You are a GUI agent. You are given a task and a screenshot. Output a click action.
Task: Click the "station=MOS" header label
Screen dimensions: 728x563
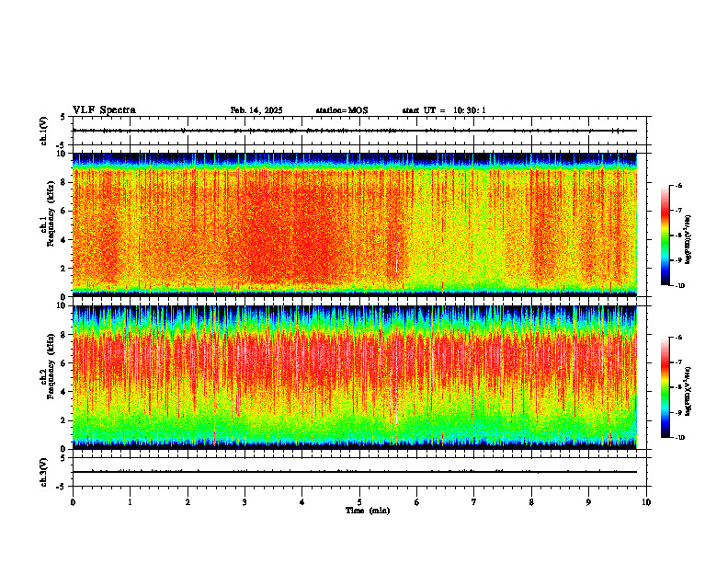[x=342, y=110]
